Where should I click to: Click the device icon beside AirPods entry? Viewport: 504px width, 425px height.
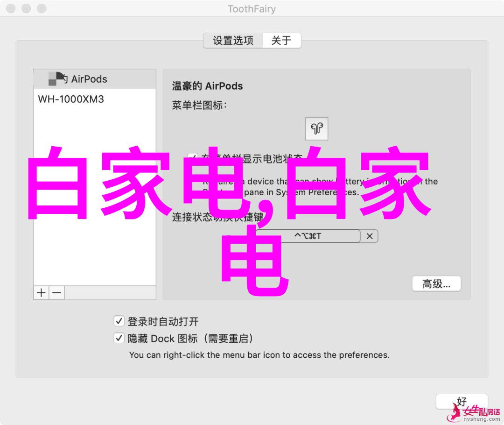point(56,79)
